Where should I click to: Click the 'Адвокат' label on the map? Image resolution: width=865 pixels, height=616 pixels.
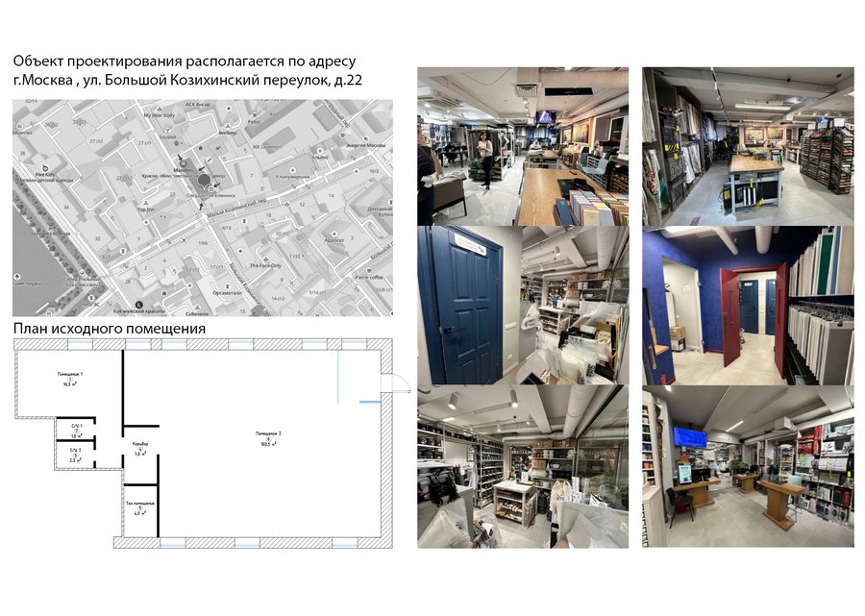pos(334,240)
